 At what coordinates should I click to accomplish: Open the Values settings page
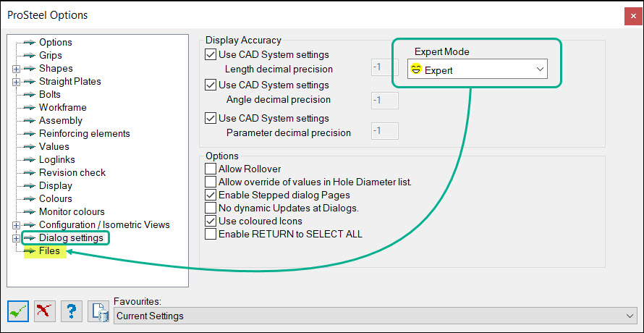54,147
